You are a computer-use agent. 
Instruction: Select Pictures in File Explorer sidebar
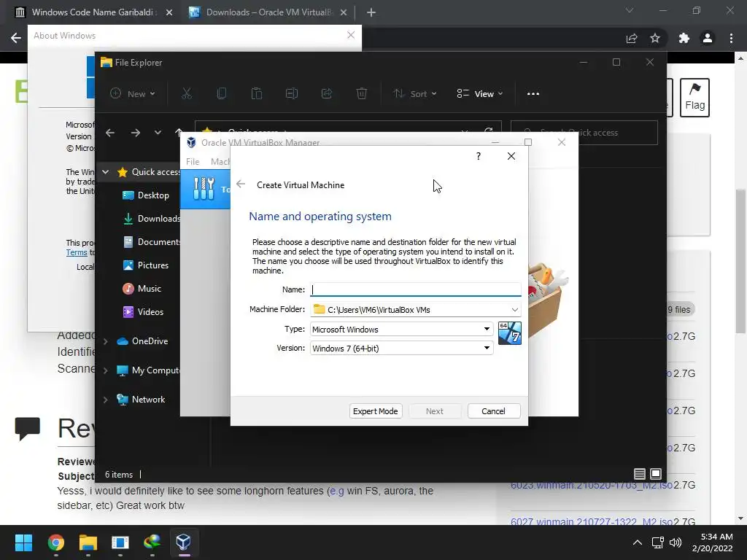coord(146,265)
